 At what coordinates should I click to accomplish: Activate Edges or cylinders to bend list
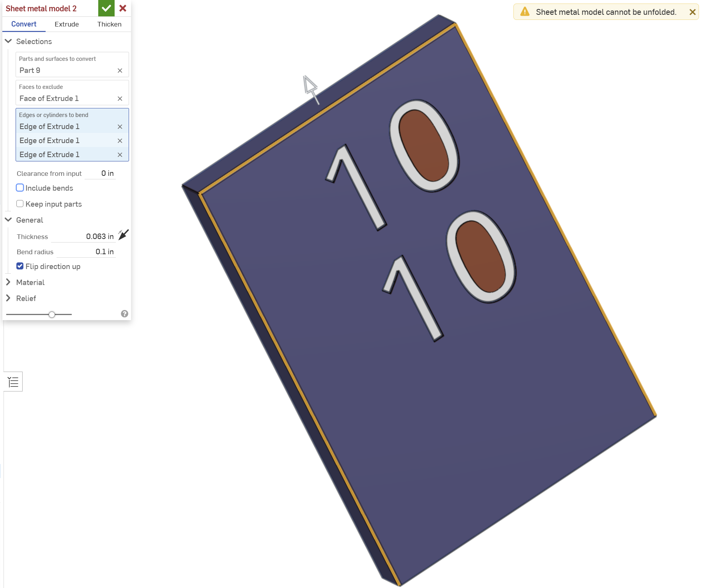coord(72,135)
